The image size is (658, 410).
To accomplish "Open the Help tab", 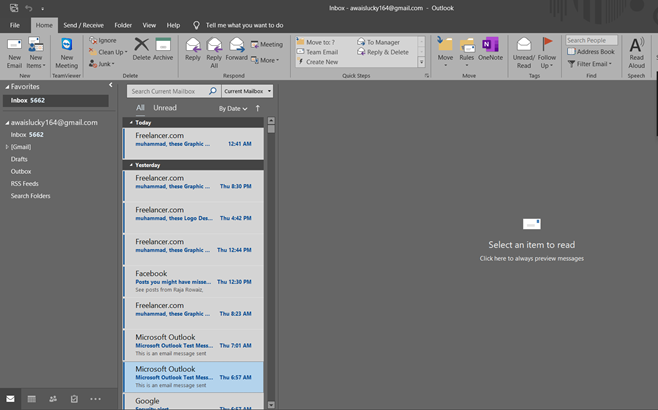I will click(x=173, y=25).
